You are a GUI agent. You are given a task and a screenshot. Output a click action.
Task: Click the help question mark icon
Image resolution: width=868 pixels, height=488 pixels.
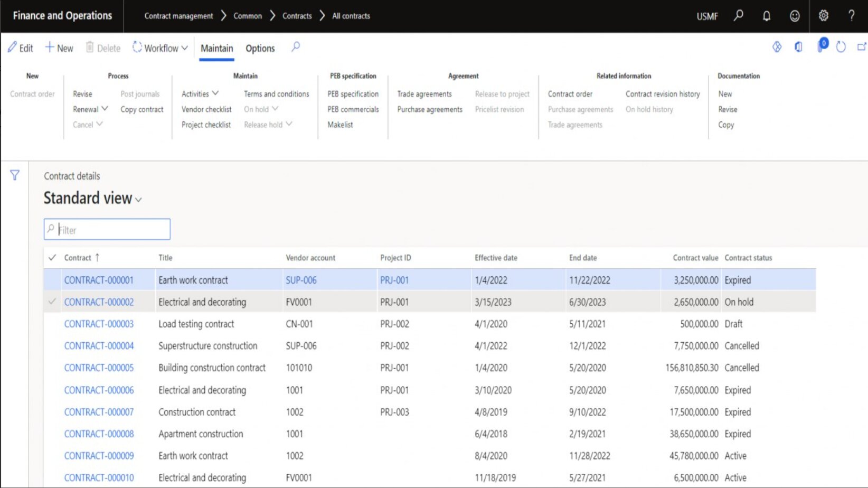[x=851, y=16]
